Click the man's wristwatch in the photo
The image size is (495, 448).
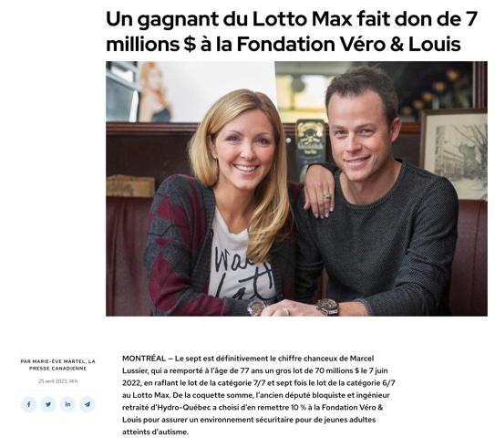(327, 307)
